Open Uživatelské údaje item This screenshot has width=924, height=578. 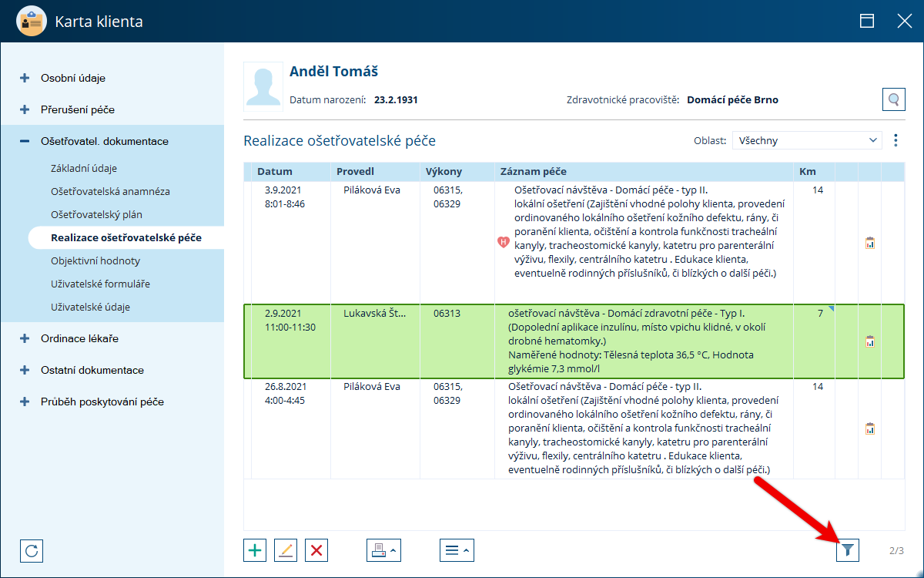(x=90, y=307)
